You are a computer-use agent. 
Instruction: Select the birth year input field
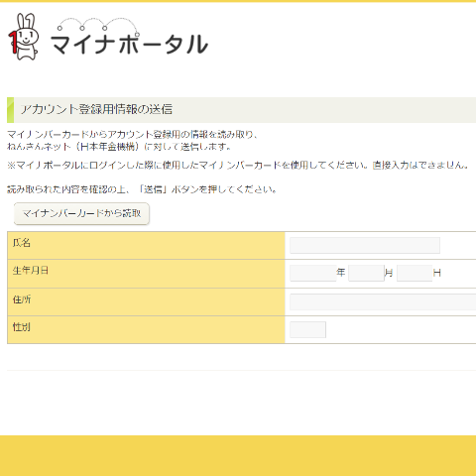312,273
